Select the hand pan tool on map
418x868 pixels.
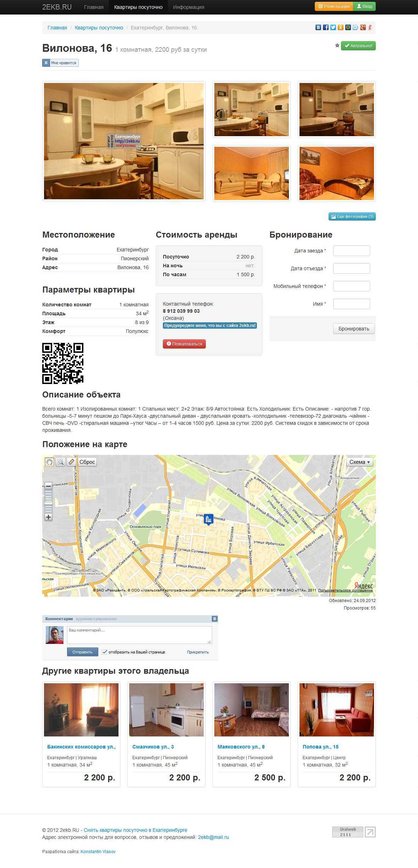pos(49,462)
